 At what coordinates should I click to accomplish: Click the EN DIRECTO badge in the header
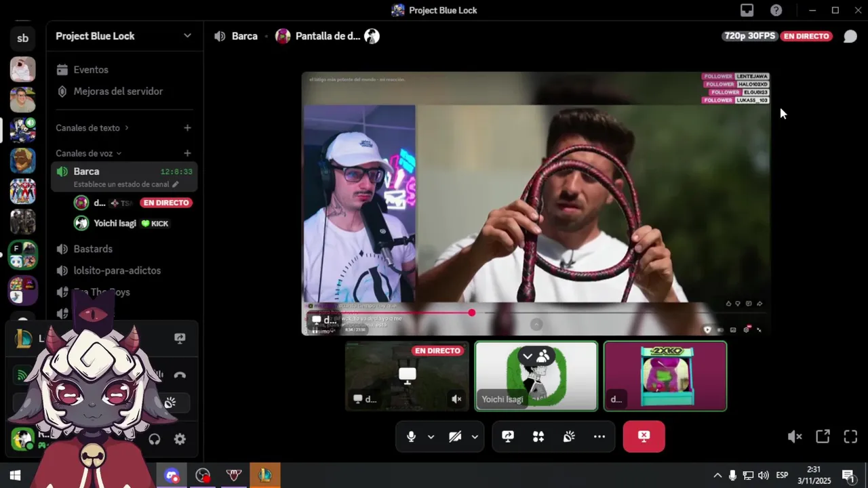click(x=806, y=36)
